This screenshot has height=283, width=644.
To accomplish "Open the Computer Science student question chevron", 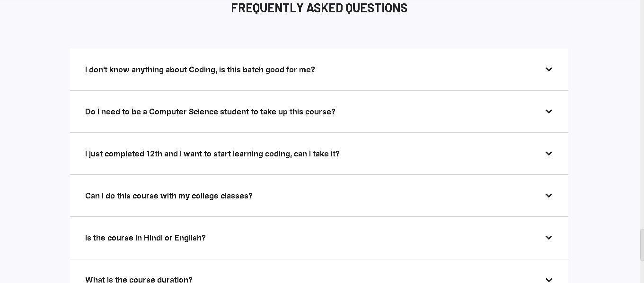I will pos(548,111).
